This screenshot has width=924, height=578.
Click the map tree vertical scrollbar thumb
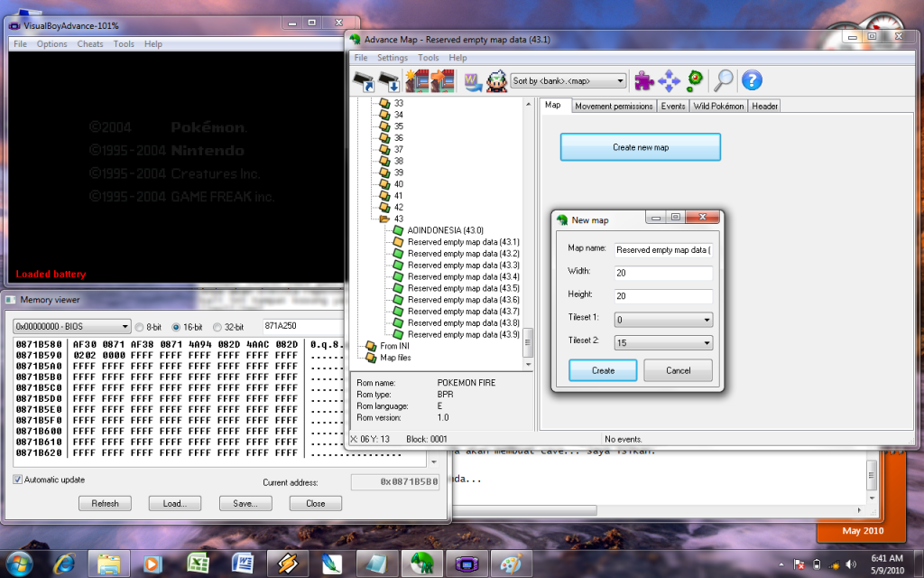[528, 342]
